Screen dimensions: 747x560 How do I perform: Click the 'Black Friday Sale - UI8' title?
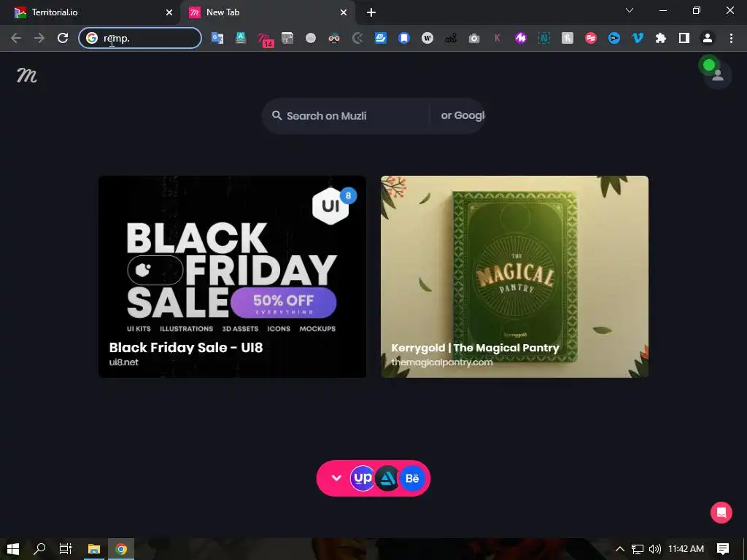(186, 347)
